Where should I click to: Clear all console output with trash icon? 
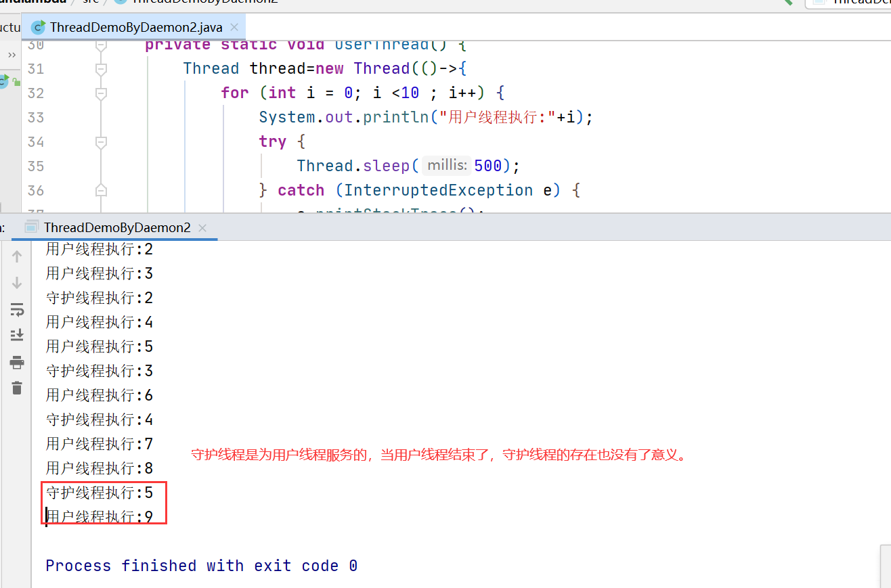(17, 388)
